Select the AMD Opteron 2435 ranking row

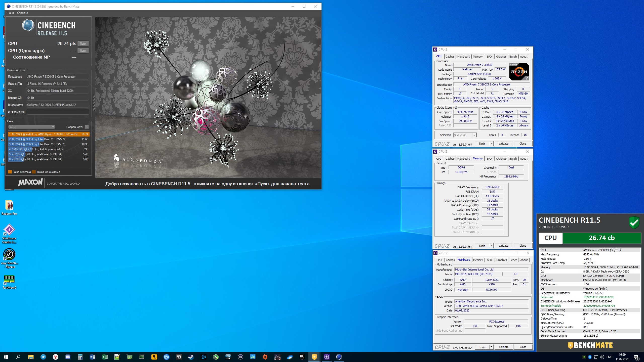49,149
